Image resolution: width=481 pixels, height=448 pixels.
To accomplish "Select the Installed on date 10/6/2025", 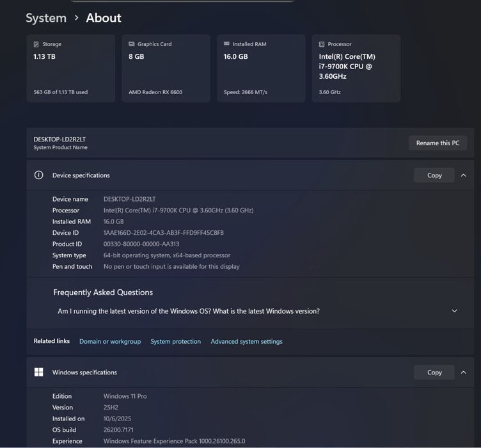I will pyautogui.click(x=117, y=419).
